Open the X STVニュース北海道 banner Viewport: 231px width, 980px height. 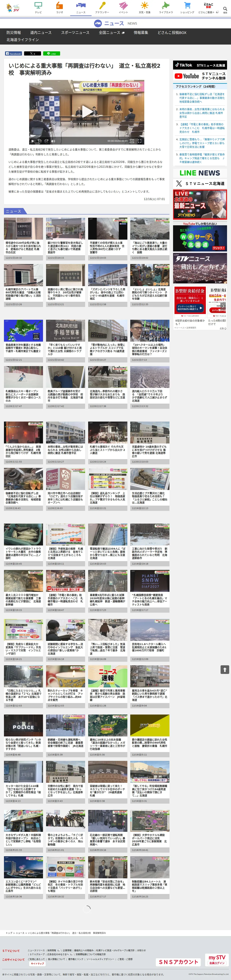pyautogui.click(x=200, y=183)
